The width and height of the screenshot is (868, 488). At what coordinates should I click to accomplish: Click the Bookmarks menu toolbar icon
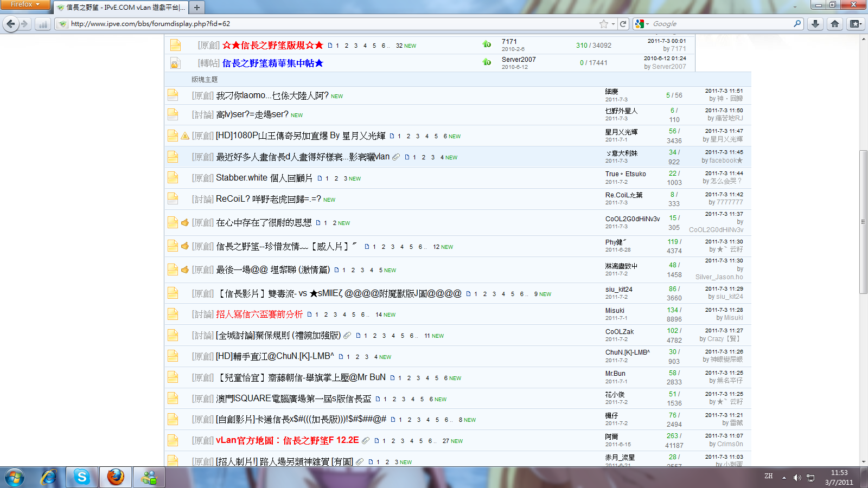[856, 24]
